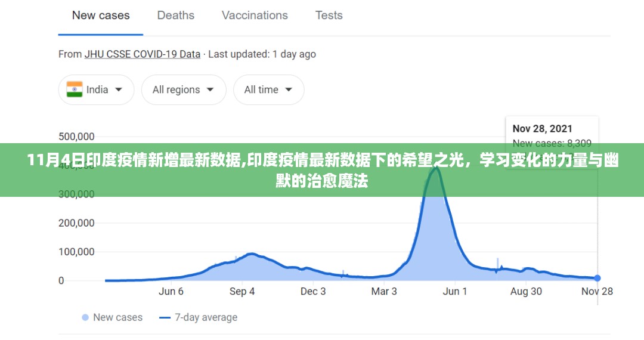Screen dimensions: 644x340
Task: Switch to the Deaths tab
Action: point(176,16)
